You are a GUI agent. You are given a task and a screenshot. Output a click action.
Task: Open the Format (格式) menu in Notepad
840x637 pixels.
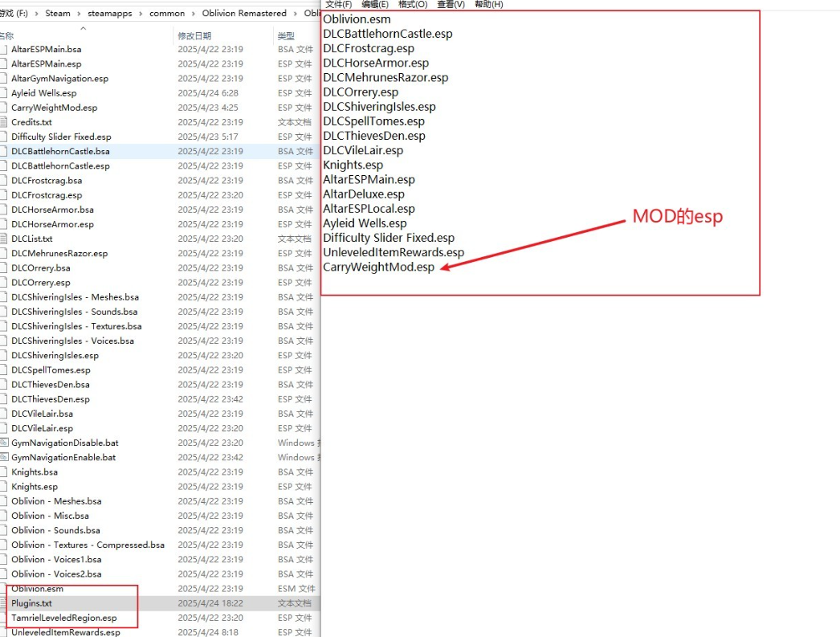[x=413, y=4]
